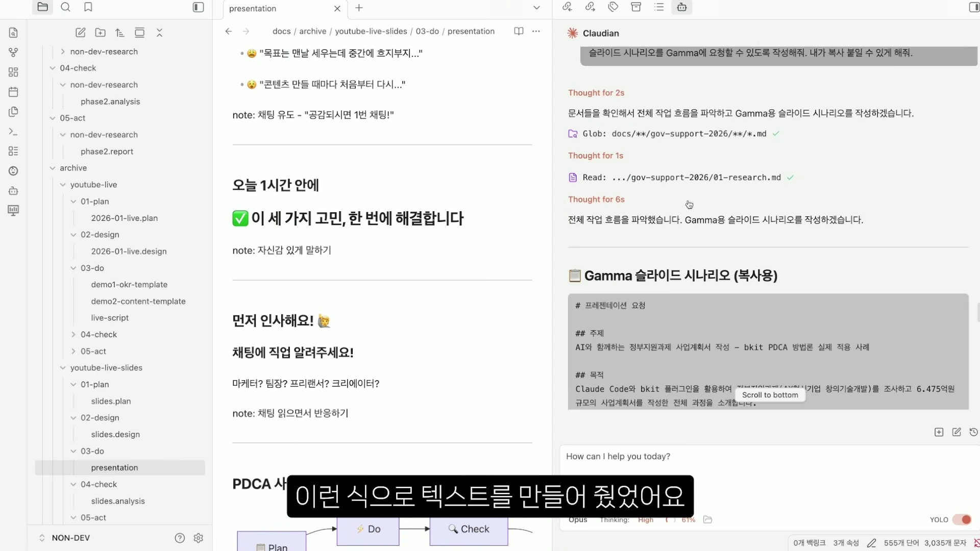Collapse the right sidebar
This screenshot has width=980, height=551.
[974, 7]
